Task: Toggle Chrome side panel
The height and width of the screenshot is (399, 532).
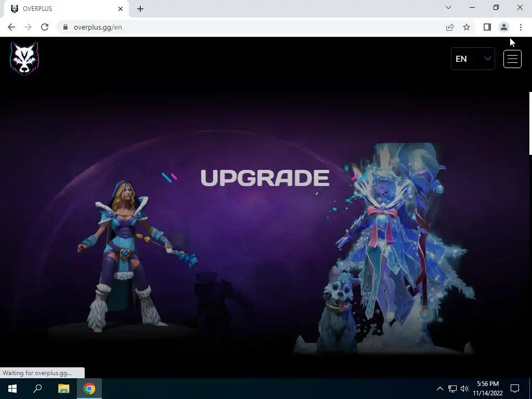Action: 487,27
